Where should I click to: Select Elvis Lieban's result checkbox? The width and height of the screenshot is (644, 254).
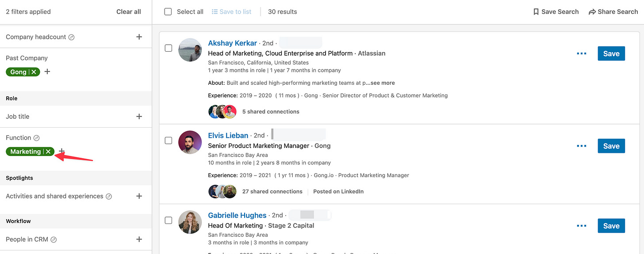click(169, 140)
